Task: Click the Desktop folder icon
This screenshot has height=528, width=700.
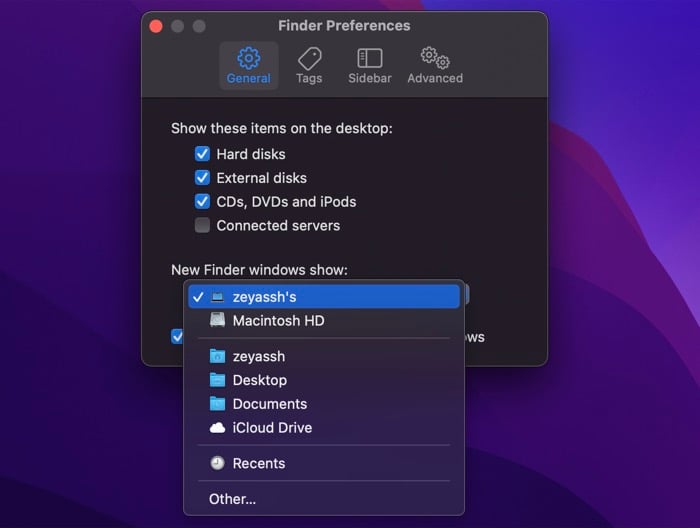Action: tap(217, 380)
